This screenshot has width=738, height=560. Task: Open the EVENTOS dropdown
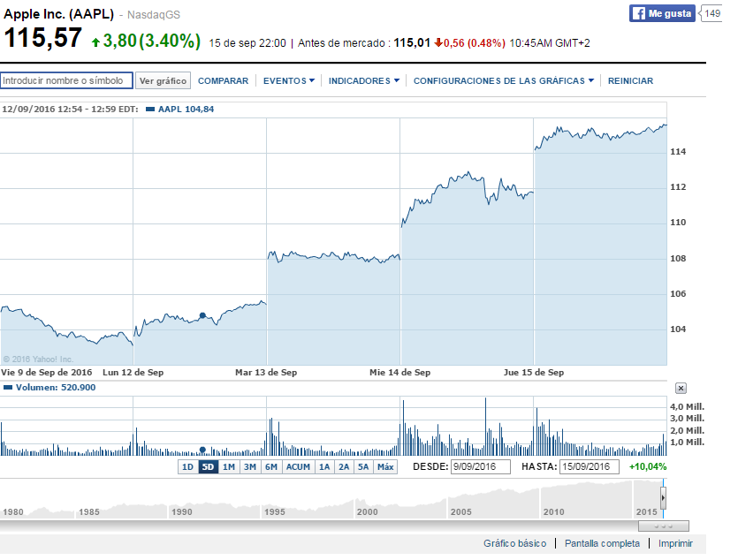pyautogui.click(x=288, y=81)
